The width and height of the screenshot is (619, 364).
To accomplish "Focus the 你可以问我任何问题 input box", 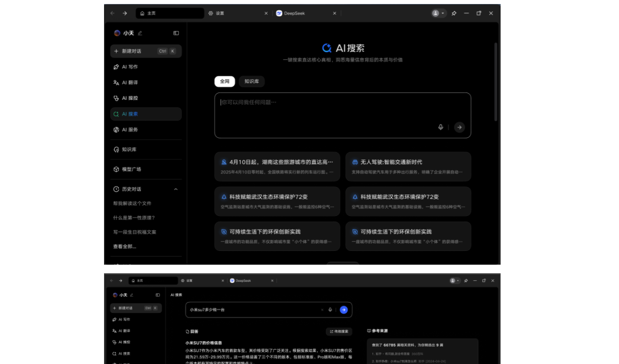I will [343, 115].
